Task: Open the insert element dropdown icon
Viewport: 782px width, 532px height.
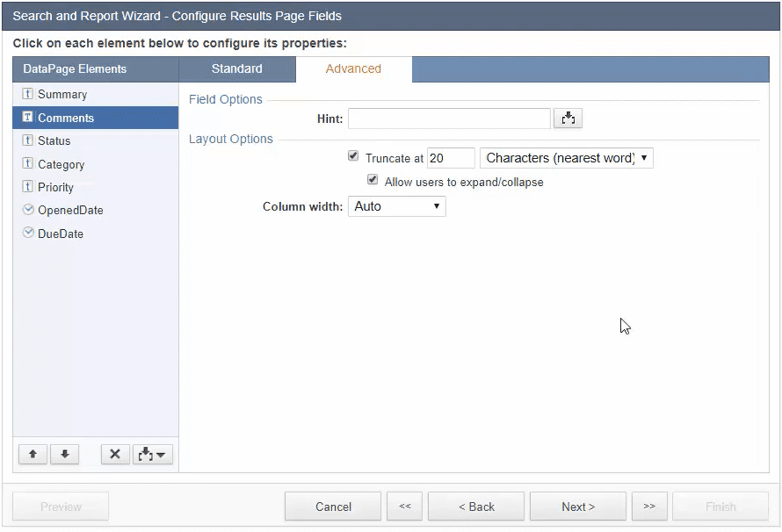Action: click(x=153, y=454)
